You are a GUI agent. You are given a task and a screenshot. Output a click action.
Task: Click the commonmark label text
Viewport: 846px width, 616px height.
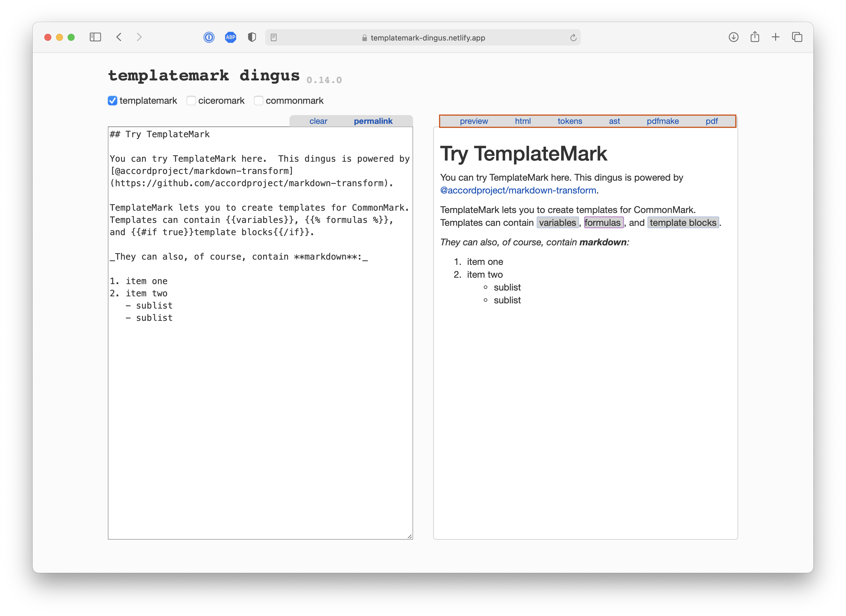[295, 101]
